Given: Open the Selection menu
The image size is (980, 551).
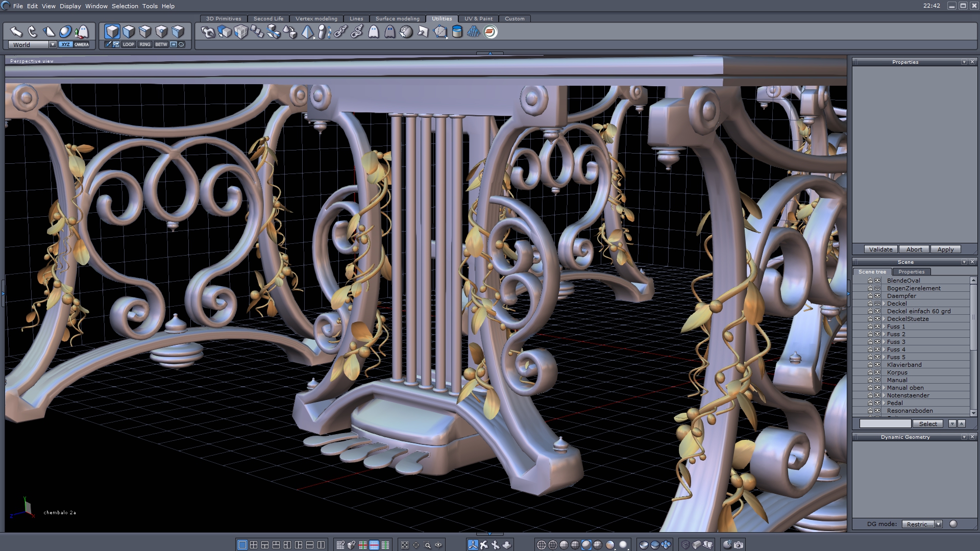Looking at the screenshot, I should tap(125, 6).
